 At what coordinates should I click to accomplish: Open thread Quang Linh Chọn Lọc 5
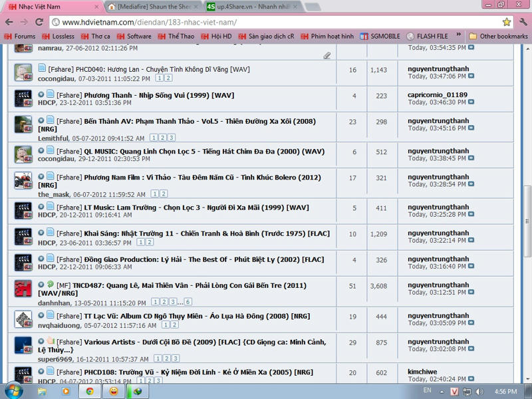[204, 152]
